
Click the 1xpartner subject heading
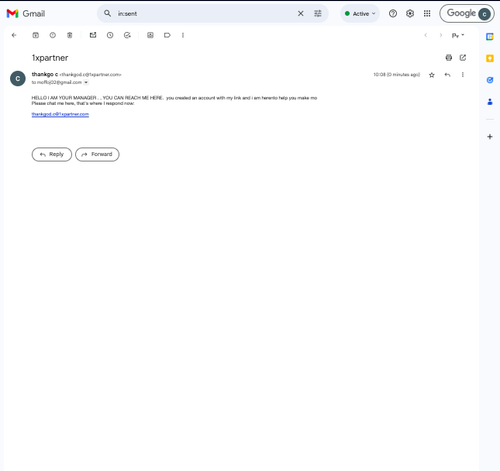click(50, 58)
